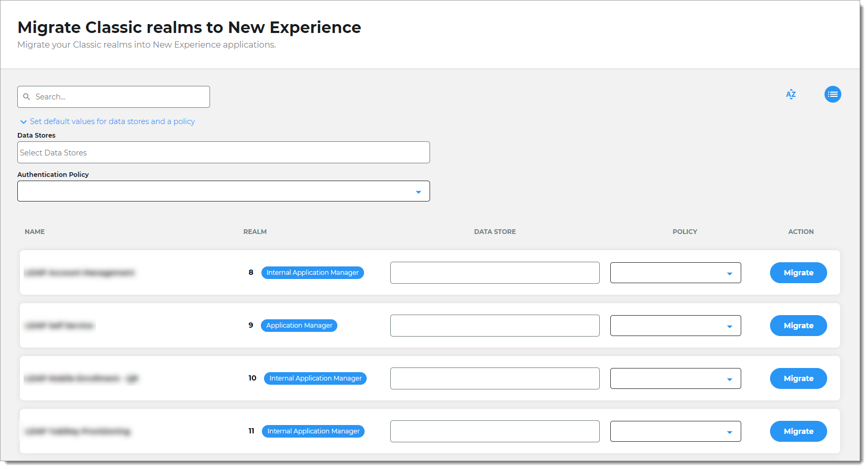Click Internal Application Manager tag on realm 8

tap(312, 273)
